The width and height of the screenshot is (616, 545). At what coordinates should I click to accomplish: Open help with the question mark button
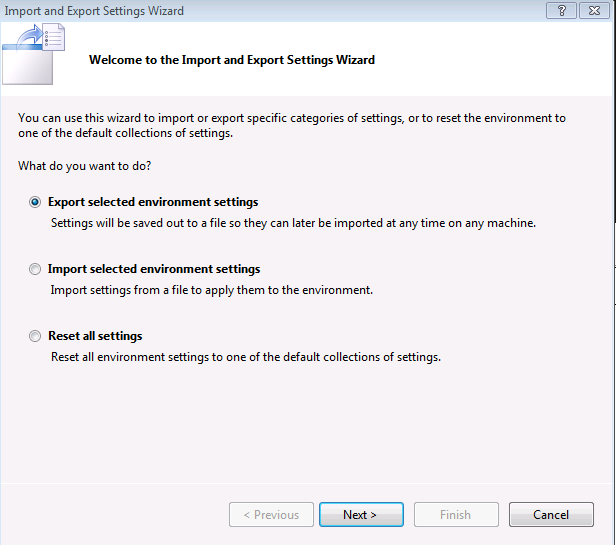[561, 11]
